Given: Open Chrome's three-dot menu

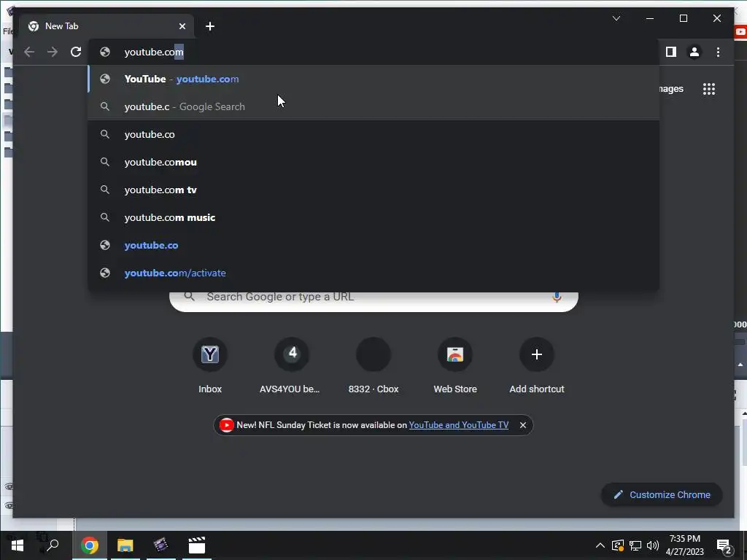Looking at the screenshot, I should coord(718,52).
